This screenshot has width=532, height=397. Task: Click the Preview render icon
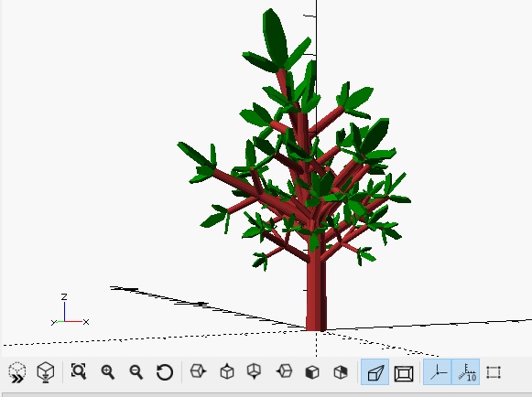tap(17, 372)
